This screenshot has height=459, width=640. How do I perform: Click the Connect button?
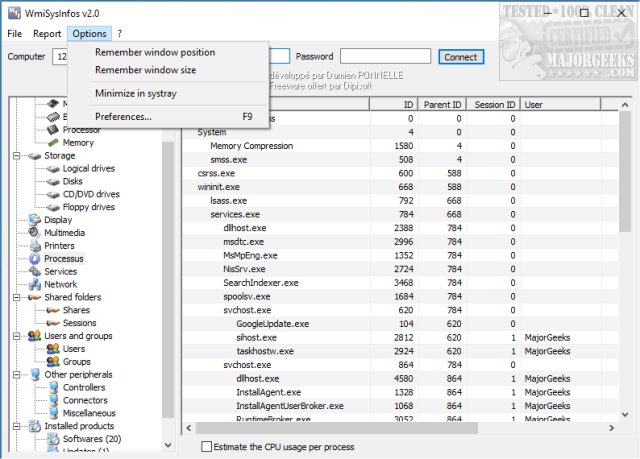tap(461, 57)
